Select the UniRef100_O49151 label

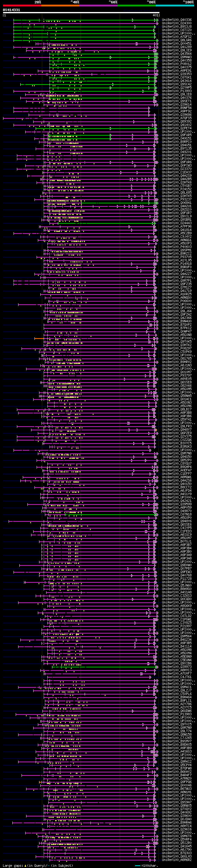[x=177, y=138]
